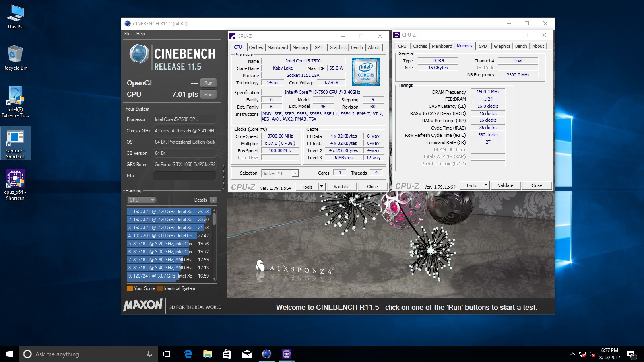Click the volume tray icon
This screenshot has width=644, height=362.
click(592, 354)
